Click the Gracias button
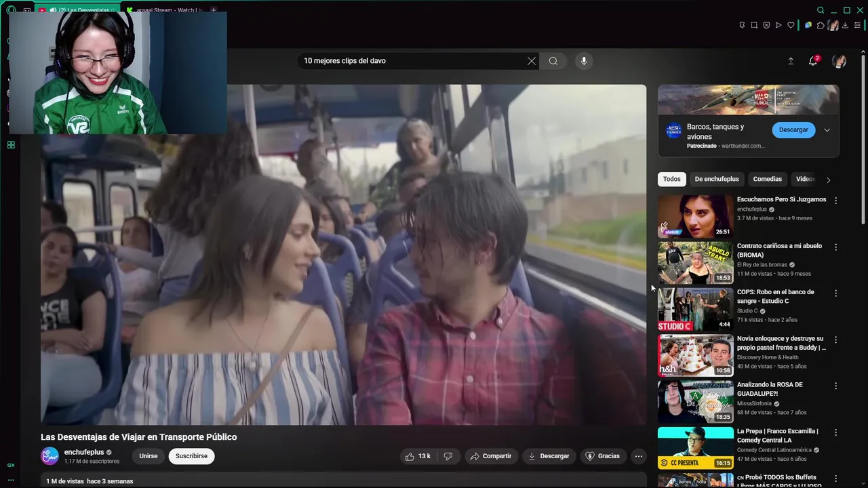Screen dimensions: 868x488 [603, 456]
